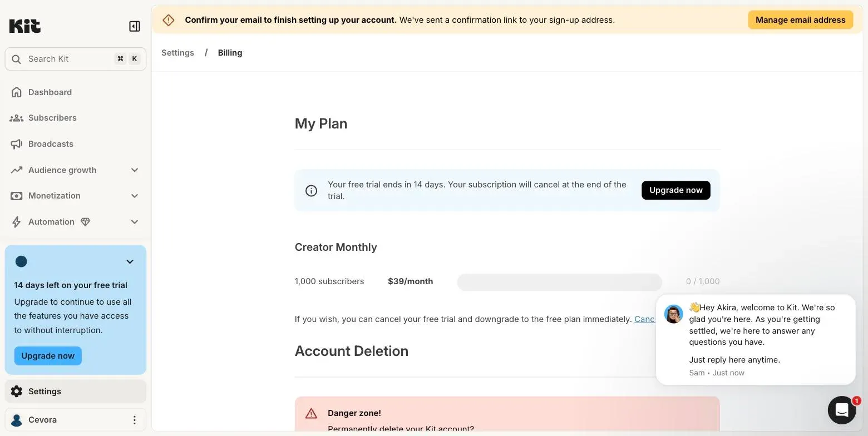
Task: Click the dark circle in trial card
Action: [x=21, y=261]
